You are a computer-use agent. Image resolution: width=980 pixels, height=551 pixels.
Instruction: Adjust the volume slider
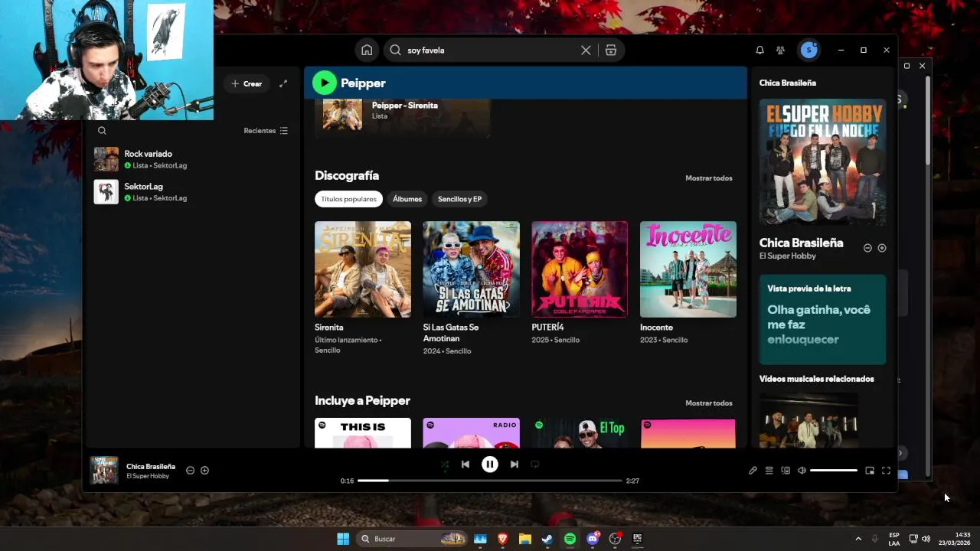point(833,471)
